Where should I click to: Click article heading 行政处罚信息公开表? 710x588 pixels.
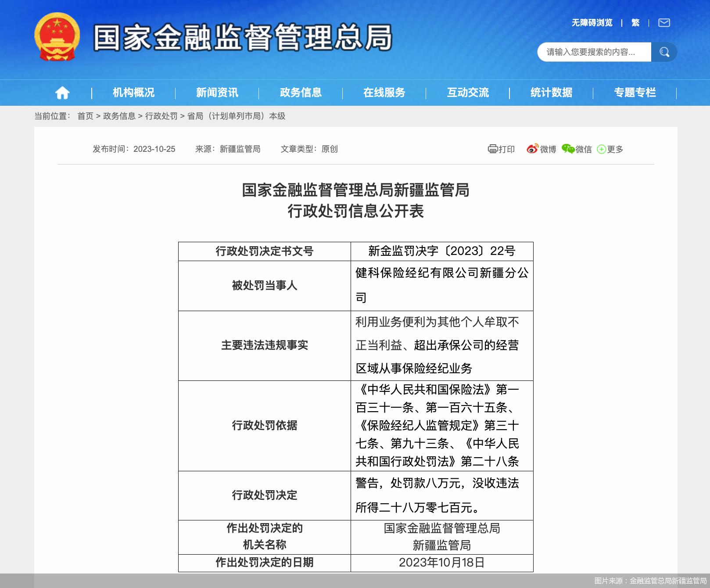[x=355, y=211]
